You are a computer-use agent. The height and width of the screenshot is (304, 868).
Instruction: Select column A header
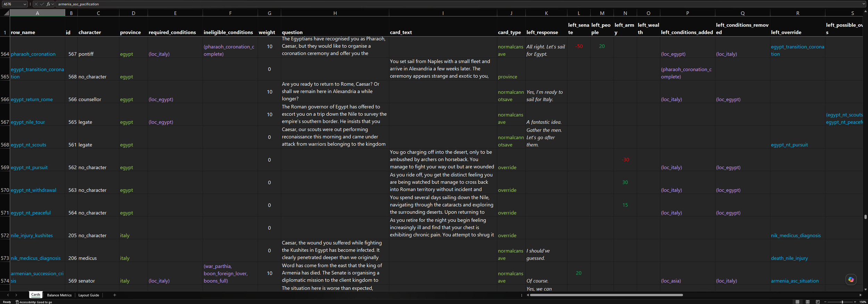[37, 13]
